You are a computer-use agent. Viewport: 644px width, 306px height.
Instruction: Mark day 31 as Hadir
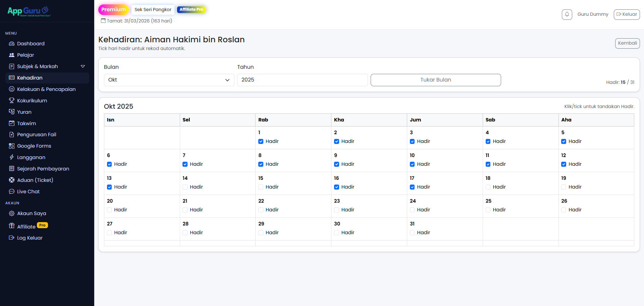coord(412,233)
